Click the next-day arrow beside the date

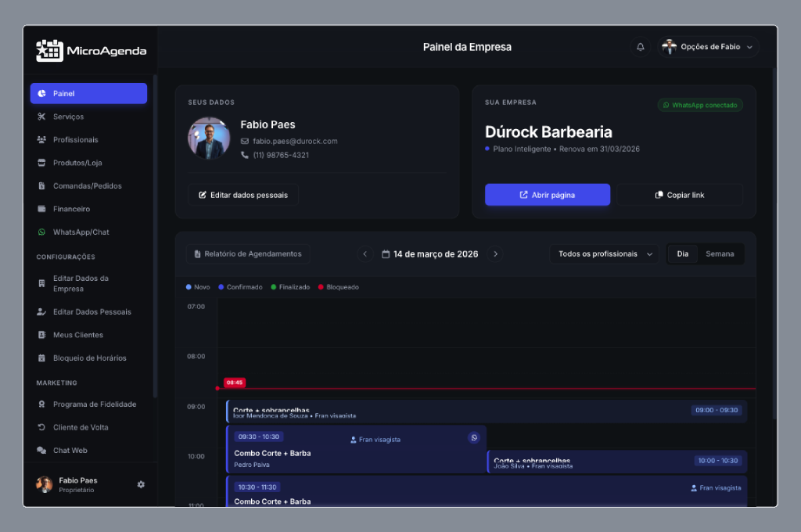click(x=495, y=253)
